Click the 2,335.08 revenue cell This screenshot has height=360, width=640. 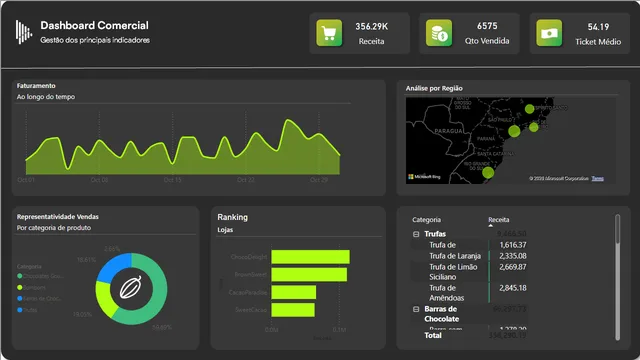coord(513,256)
